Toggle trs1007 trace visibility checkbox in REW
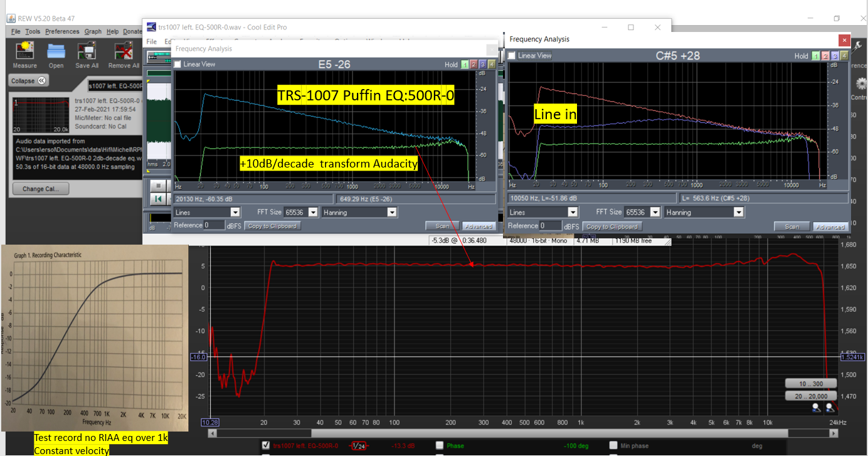Image resolution: width=868 pixels, height=456 pixels. point(266,445)
